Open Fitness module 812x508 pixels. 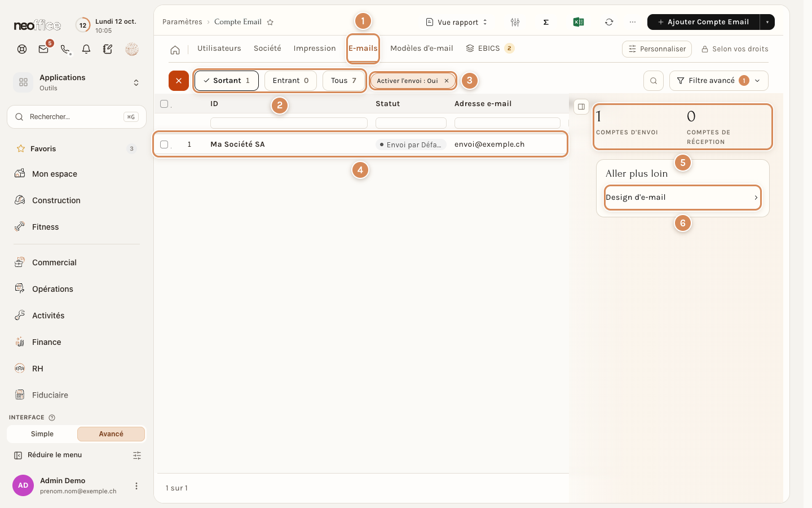point(77,227)
